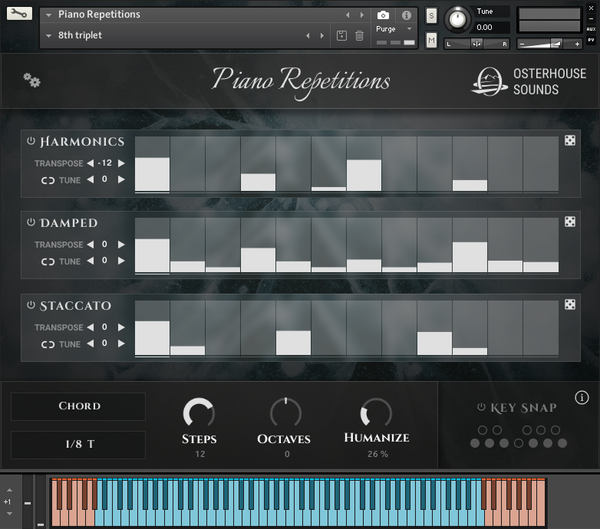Toggle the Staccato power button
This screenshot has width=600, height=529.
pyautogui.click(x=31, y=305)
